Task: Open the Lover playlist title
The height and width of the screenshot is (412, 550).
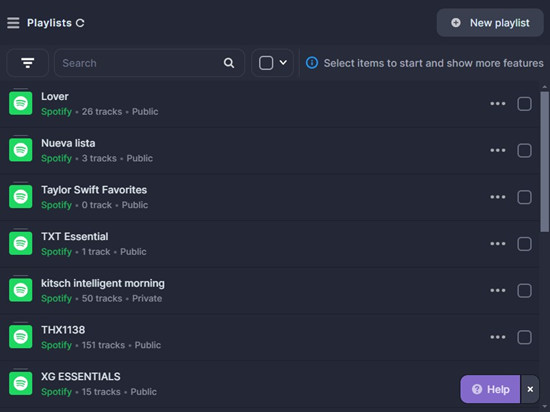Action: (x=55, y=96)
